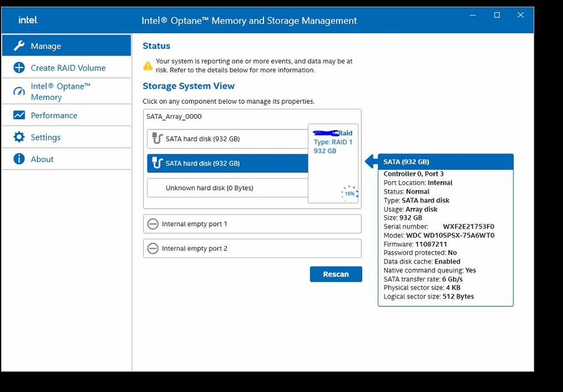563x392 pixels.
Task: Click Native command queuing: Yes text
Action: pyautogui.click(x=430, y=270)
